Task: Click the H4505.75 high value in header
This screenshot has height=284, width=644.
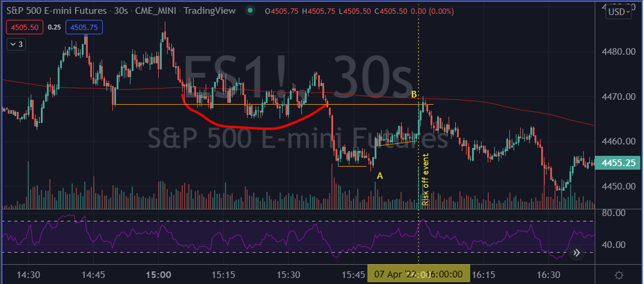Action: 319,11
